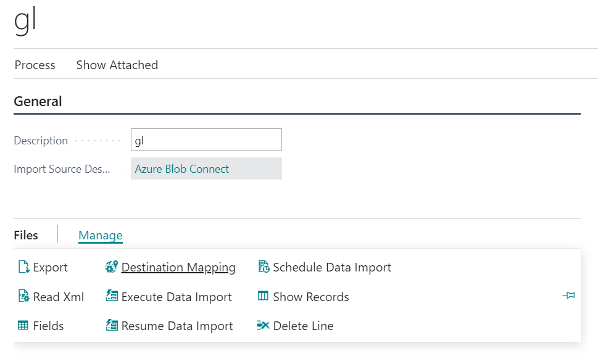Select the Schedule Data Import label
This screenshot has height=364, width=598.
coord(332,267)
